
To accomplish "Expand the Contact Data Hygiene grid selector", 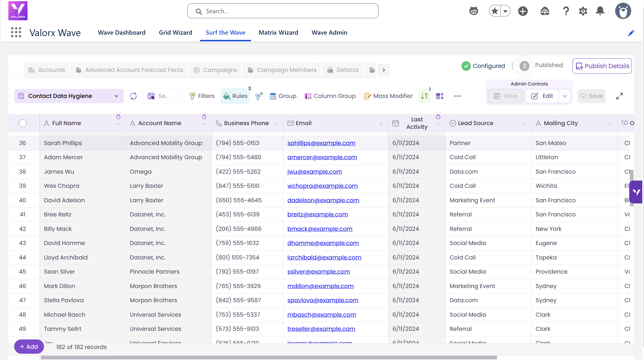I will tap(69, 96).
